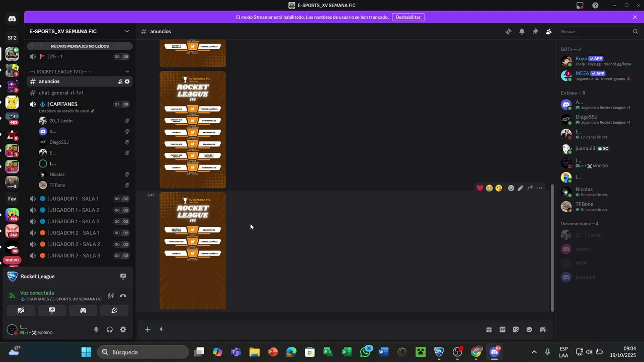Image resolution: width=644 pixels, height=362 pixels.
Task: Open Discord direct messages home icon
Action: tap(12, 19)
